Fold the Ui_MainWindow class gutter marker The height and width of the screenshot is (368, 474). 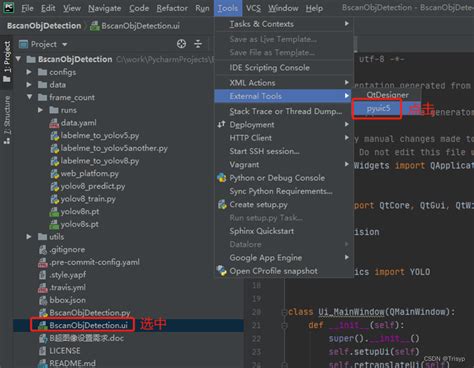[x=284, y=312]
